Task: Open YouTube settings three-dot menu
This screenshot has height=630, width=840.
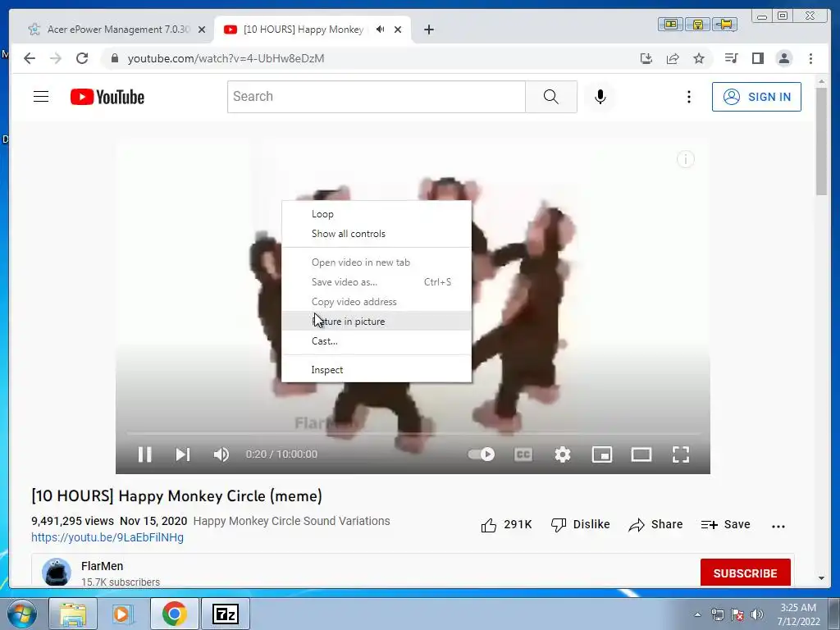Action: [x=689, y=97]
